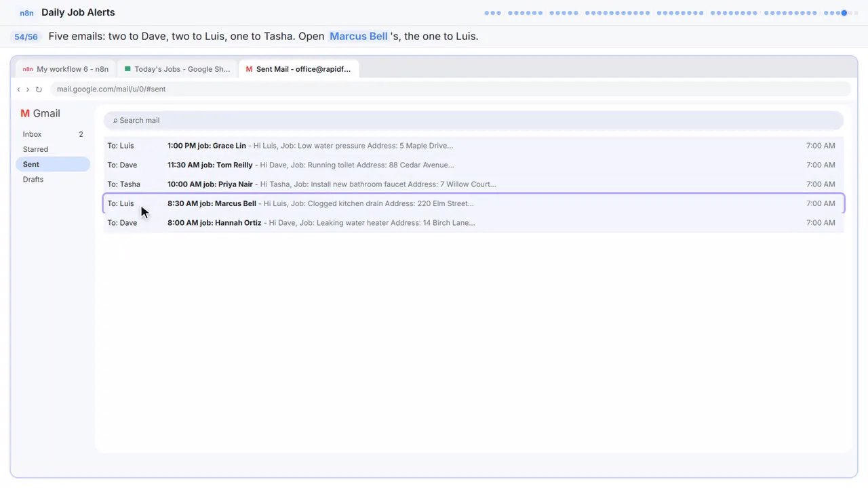Click the Inbox unread count 2
Screen dimensions: 868x488
coord(81,134)
